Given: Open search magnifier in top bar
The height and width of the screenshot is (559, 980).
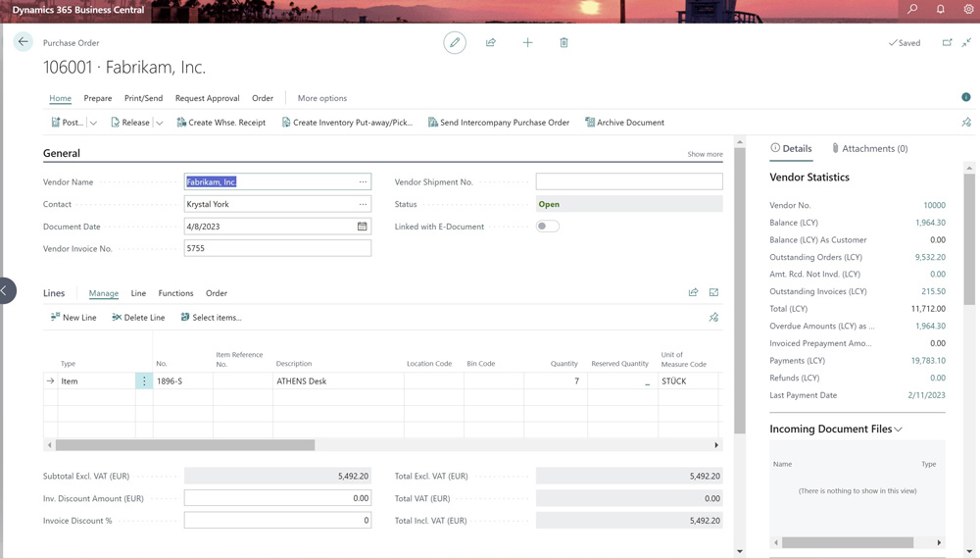Looking at the screenshot, I should (x=912, y=10).
